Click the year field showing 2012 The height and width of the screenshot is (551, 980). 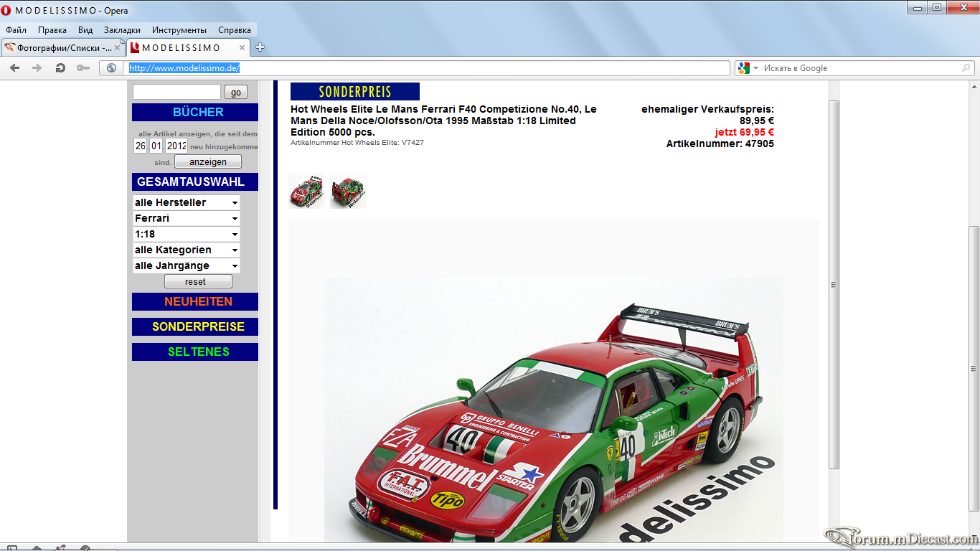coord(176,146)
